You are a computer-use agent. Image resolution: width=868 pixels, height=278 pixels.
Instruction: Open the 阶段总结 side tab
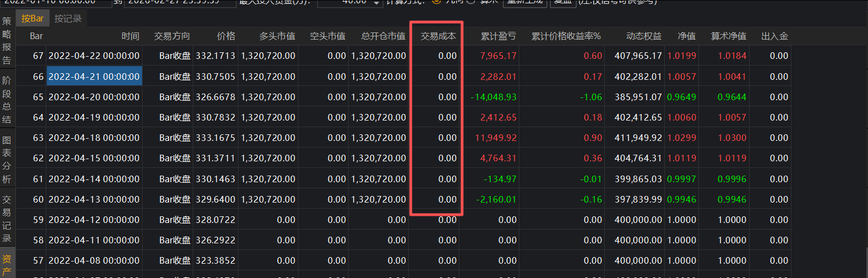[x=7, y=100]
